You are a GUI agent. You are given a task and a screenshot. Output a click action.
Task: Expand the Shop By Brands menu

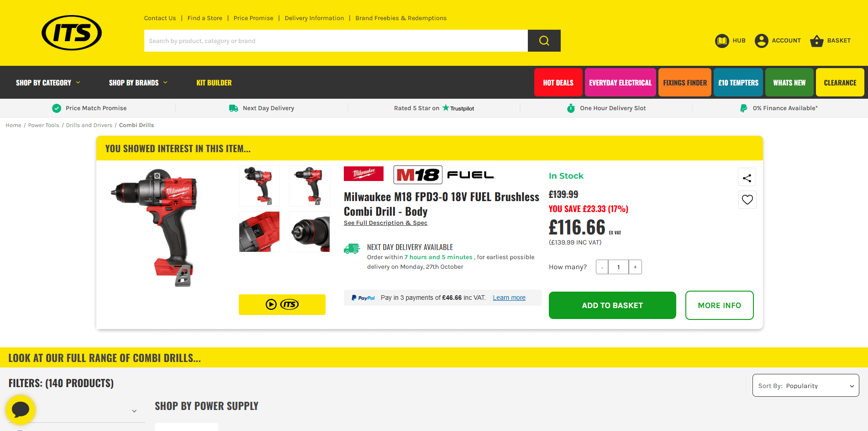coord(138,83)
